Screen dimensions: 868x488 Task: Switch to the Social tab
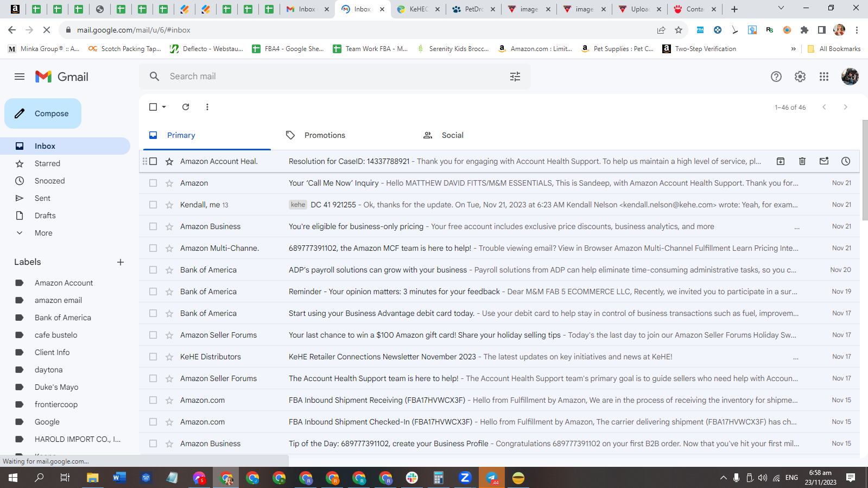click(x=452, y=135)
